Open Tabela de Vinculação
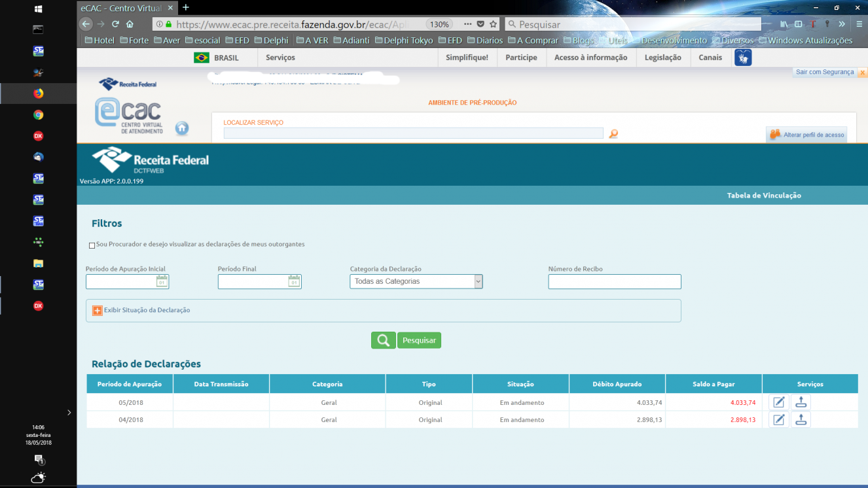 tap(764, 196)
